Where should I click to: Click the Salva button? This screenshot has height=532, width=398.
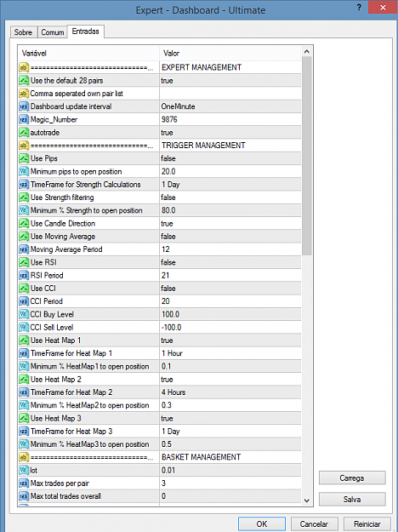click(x=352, y=500)
